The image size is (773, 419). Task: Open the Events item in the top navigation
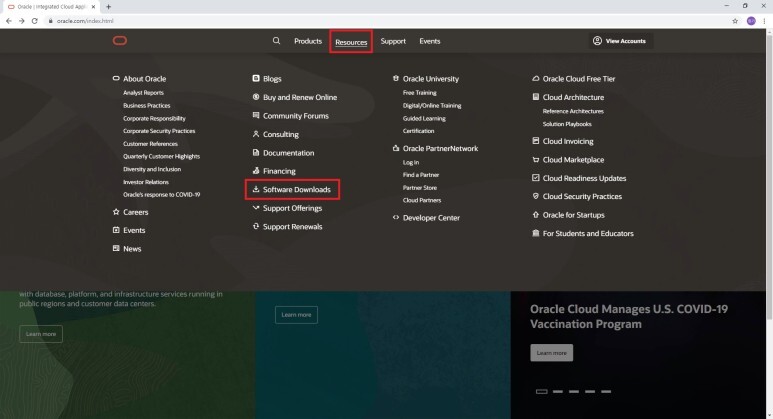pyautogui.click(x=430, y=41)
